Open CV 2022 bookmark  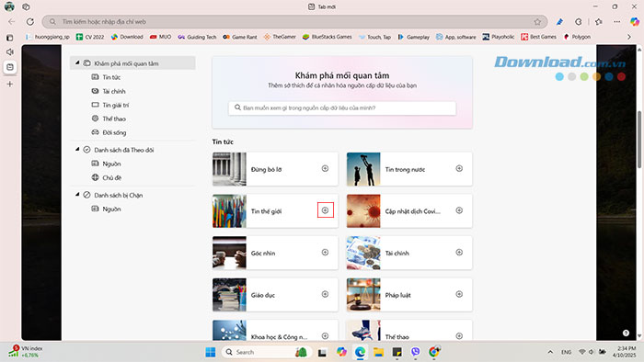[90, 37]
